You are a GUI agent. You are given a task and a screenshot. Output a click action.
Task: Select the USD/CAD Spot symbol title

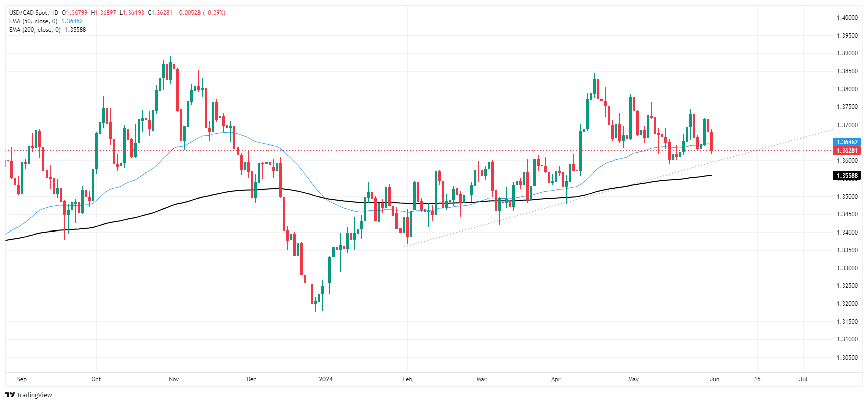click(x=29, y=13)
